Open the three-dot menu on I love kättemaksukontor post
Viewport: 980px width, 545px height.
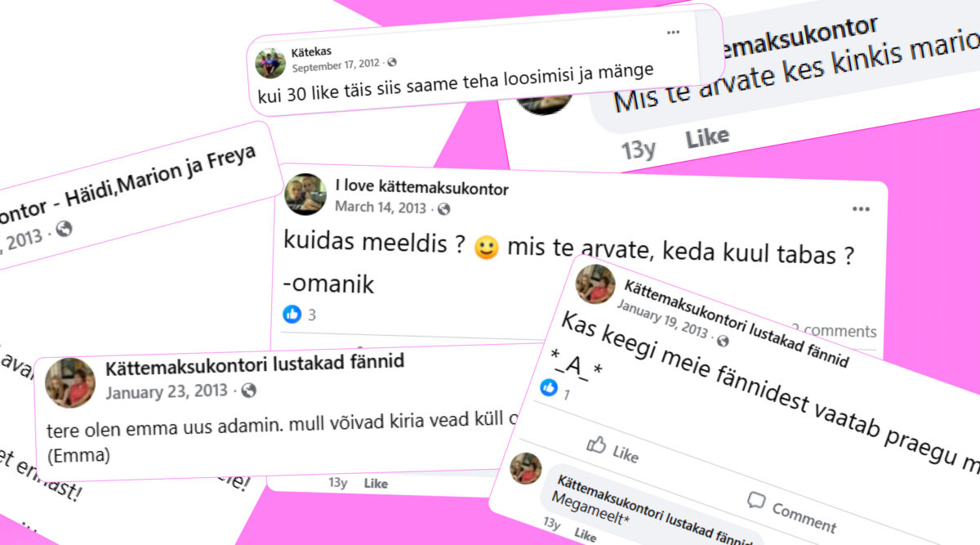tap(861, 209)
